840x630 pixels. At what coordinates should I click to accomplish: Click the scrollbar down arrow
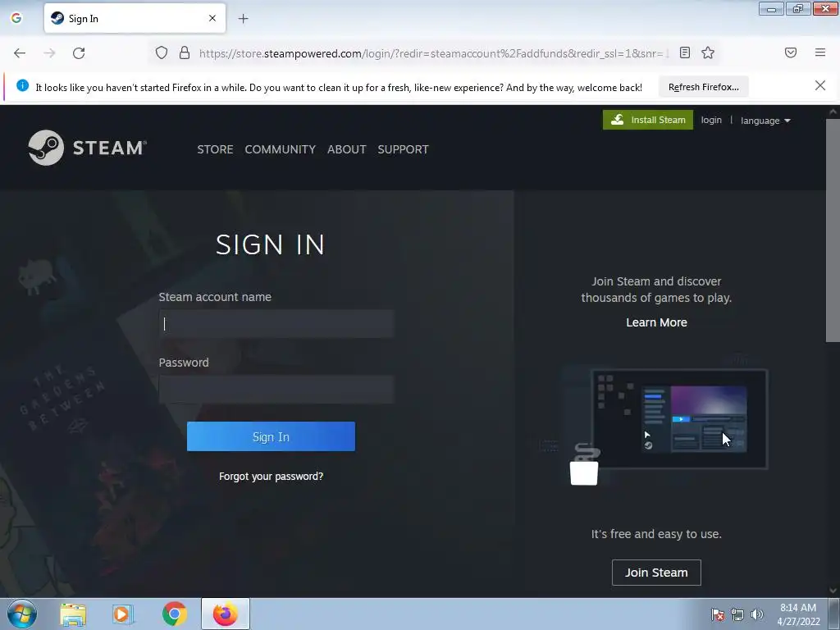click(833, 591)
